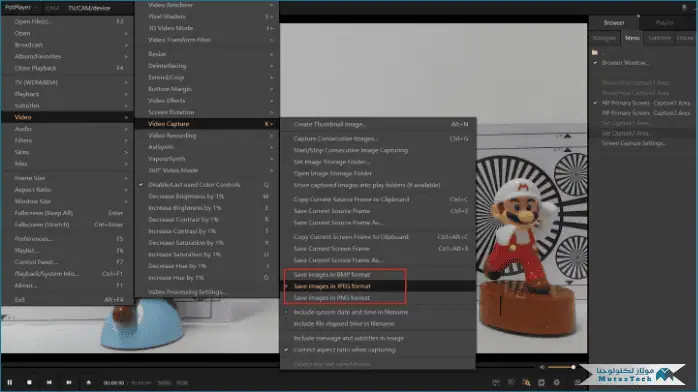
Task: Choose Increase Brightness by 1%
Action: coord(207,208)
